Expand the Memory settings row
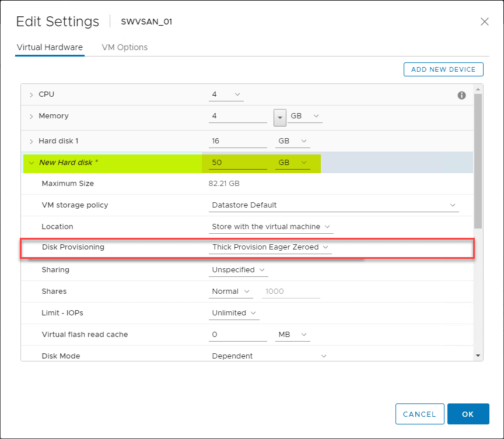The width and height of the screenshot is (504, 439). (x=32, y=117)
